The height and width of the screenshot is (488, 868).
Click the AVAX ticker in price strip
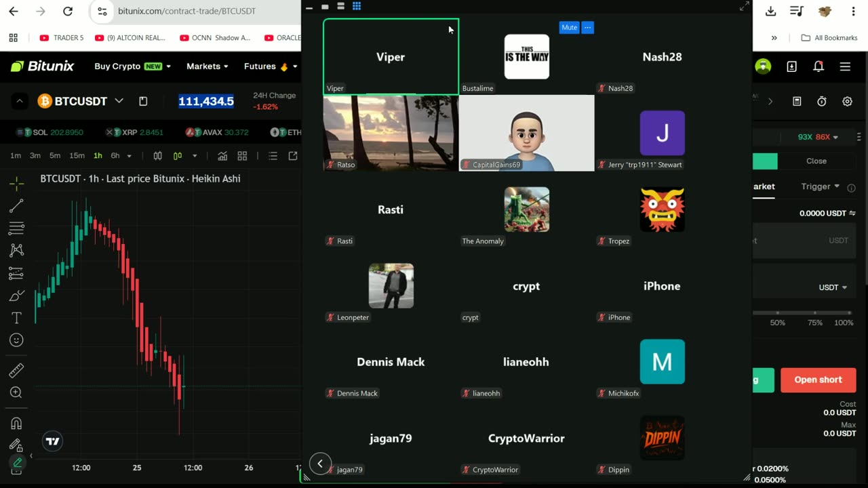point(217,132)
